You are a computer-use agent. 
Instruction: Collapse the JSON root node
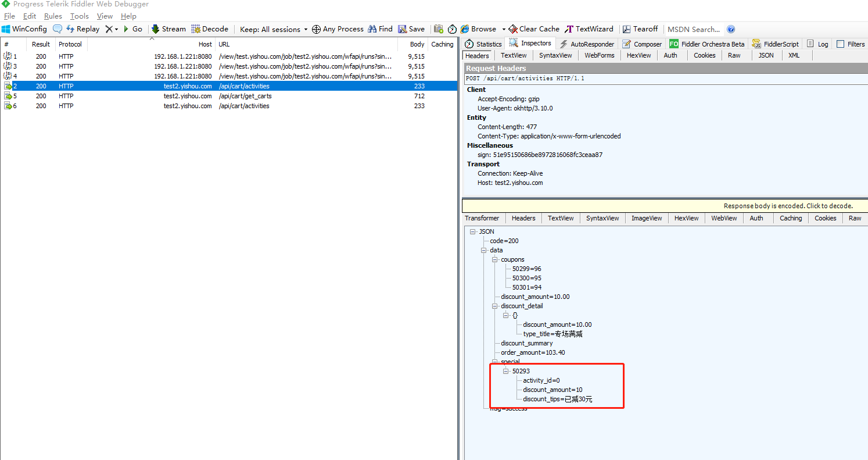[473, 231]
